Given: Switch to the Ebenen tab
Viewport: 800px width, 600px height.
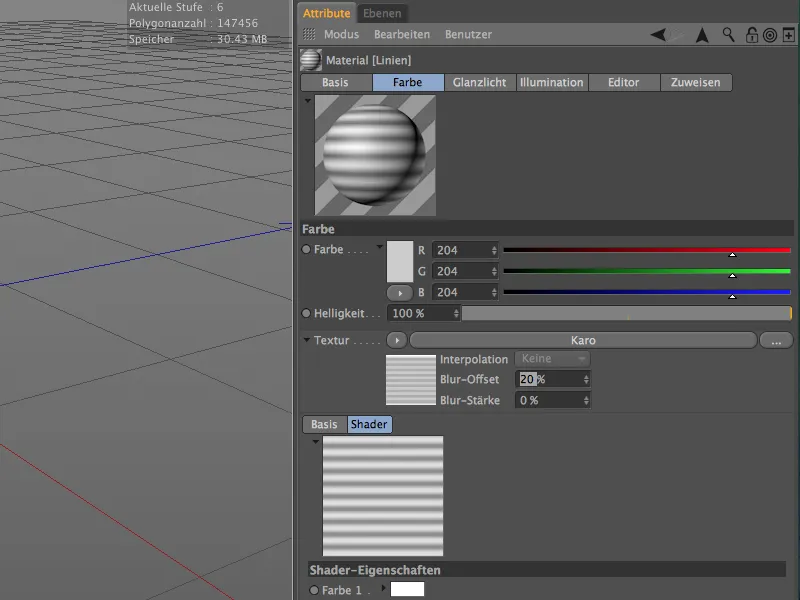Looking at the screenshot, I should point(382,13).
